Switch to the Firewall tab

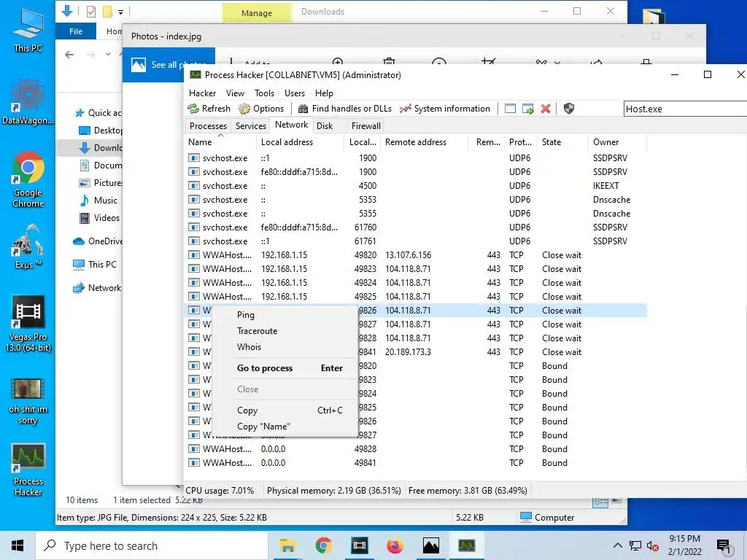pos(366,125)
